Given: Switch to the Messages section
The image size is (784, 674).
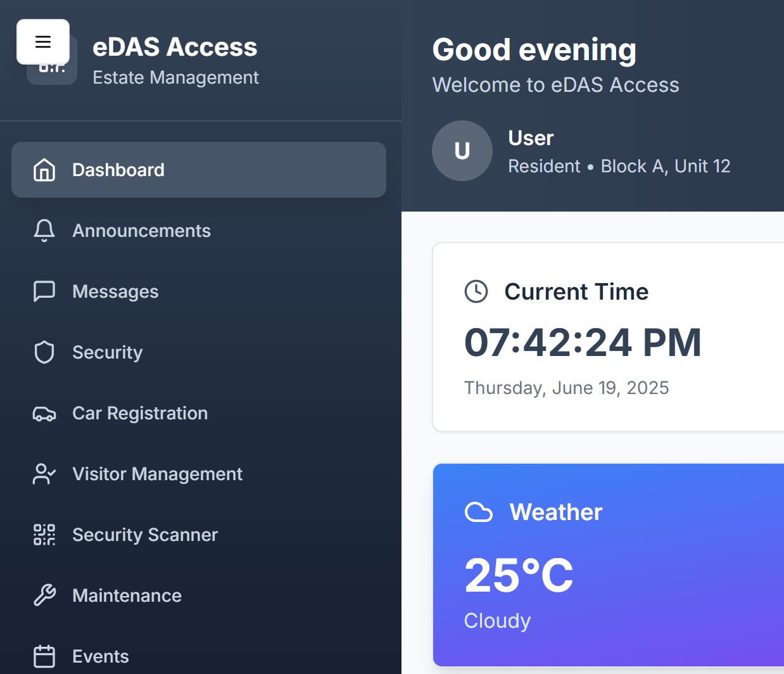Looking at the screenshot, I should coord(115,291).
